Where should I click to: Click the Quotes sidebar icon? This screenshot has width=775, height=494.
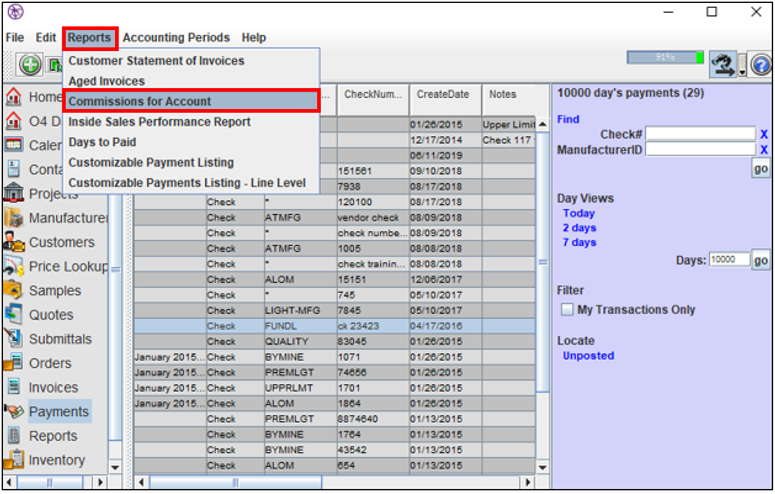[x=13, y=314]
